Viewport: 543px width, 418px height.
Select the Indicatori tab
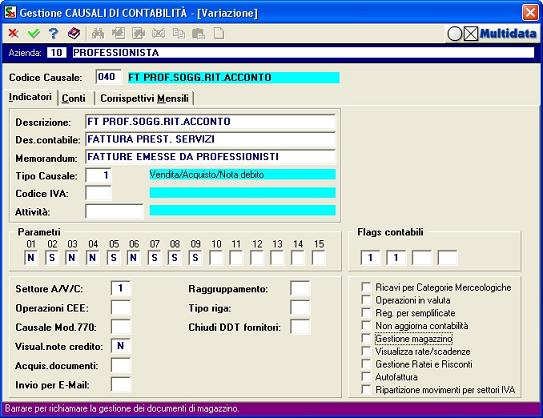(x=30, y=97)
